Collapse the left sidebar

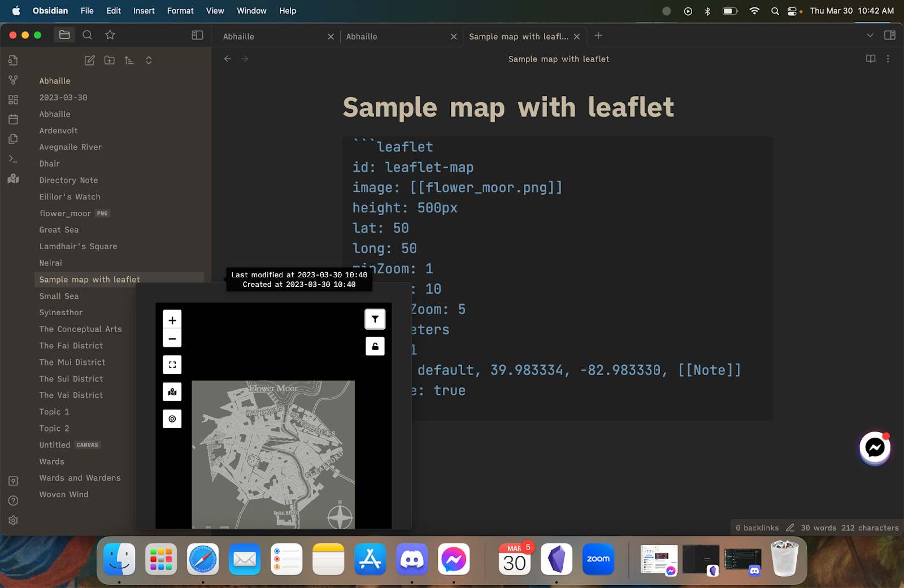[x=197, y=35]
